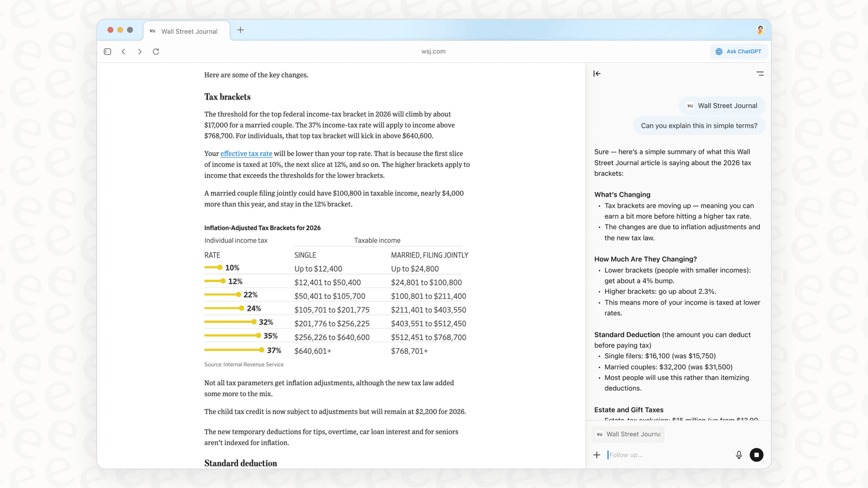Open the browser sidebar panel icon
The width and height of the screenshot is (868, 488).
(107, 51)
